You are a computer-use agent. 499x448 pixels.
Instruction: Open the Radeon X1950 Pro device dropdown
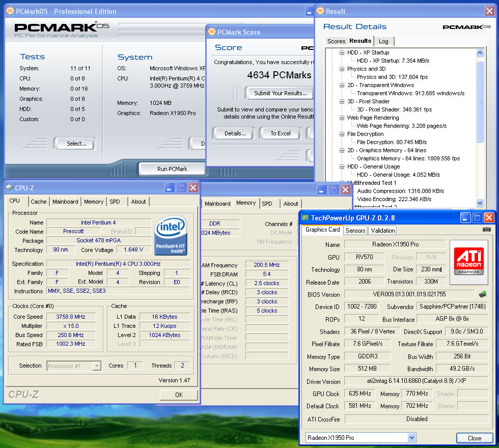(411, 437)
